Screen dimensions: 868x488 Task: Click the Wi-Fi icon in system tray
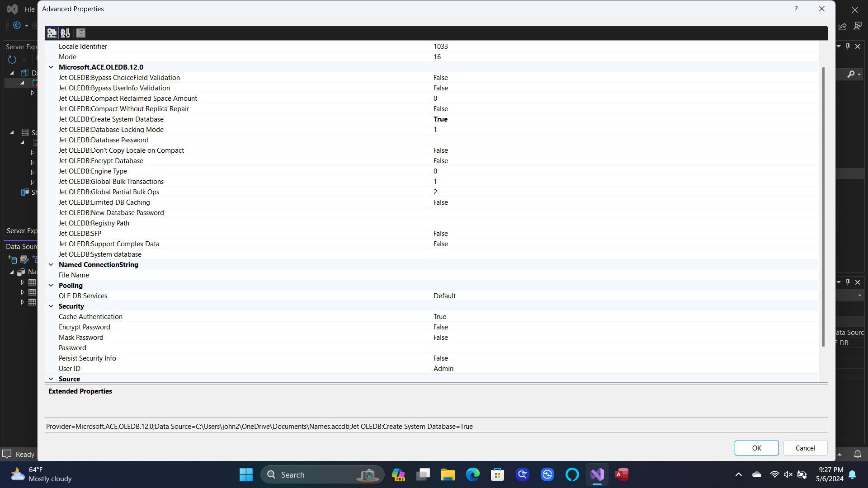[x=775, y=474]
